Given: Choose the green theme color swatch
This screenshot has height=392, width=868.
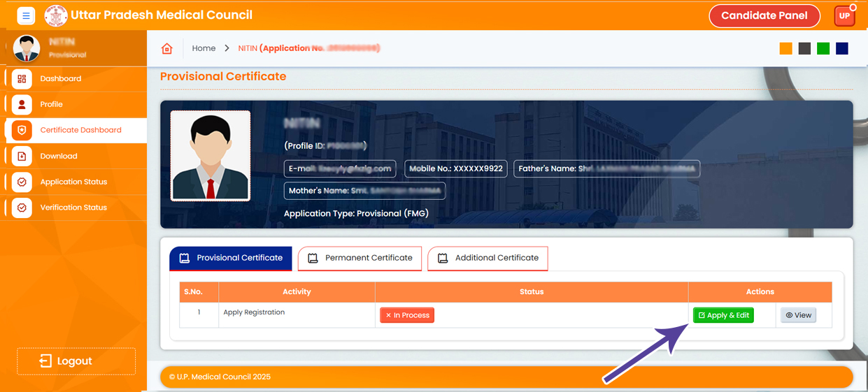Looking at the screenshot, I should [x=823, y=48].
